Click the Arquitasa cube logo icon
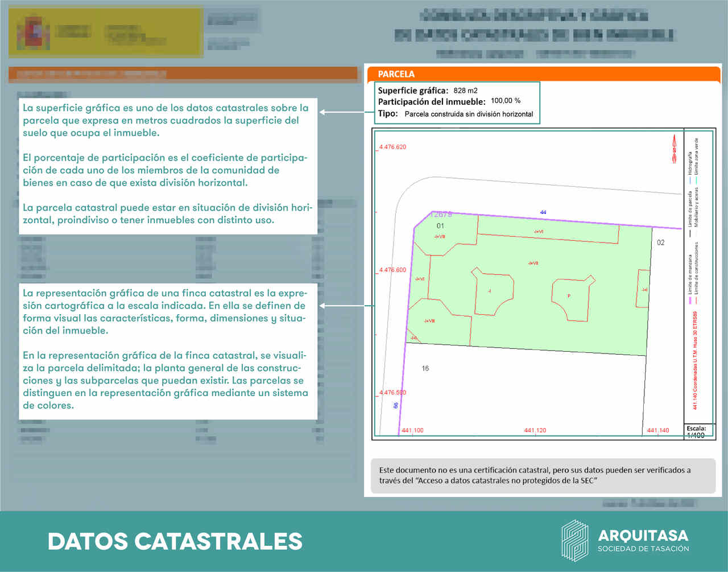The height and width of the screenshot is (572, 728). coord(574,541)
